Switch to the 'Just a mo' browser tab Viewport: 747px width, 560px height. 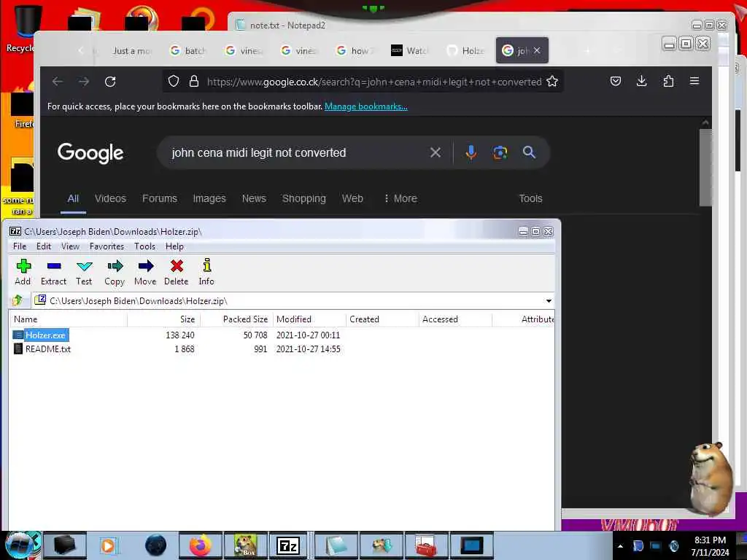132,50
